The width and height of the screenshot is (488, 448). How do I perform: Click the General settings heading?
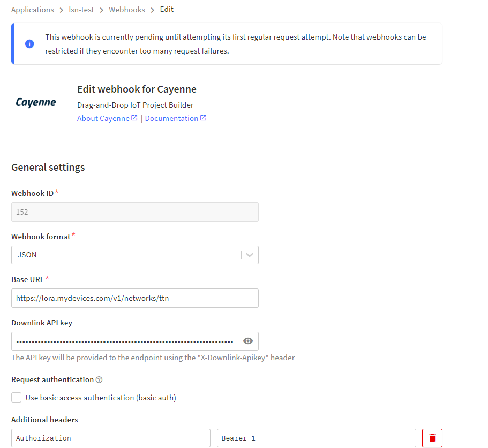click(48, 167)
